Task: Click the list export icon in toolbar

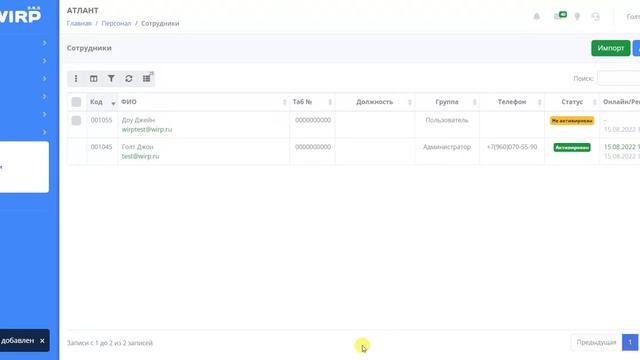Action: coord(147,78)
